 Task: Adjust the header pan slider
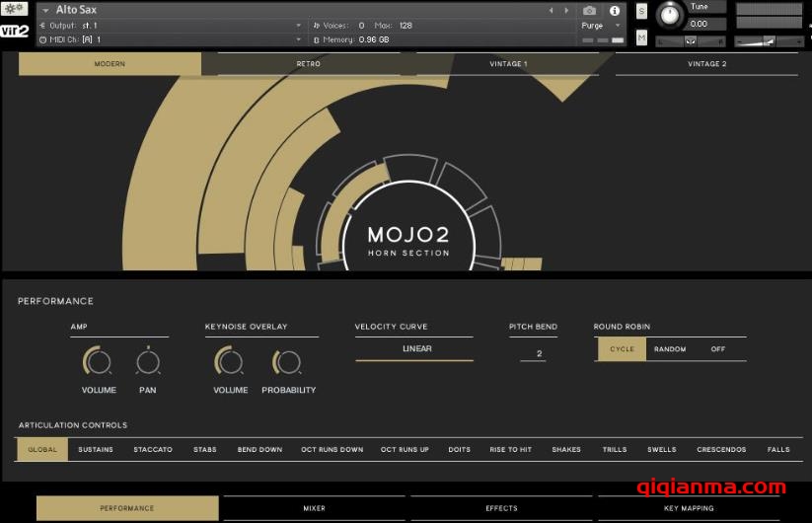(691, 40)
